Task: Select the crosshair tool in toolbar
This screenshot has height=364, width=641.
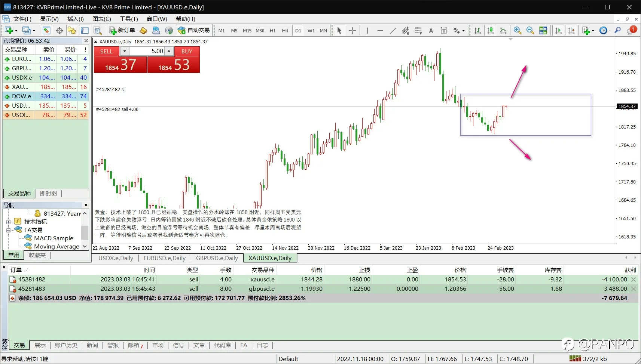Action: click(352, 31)
